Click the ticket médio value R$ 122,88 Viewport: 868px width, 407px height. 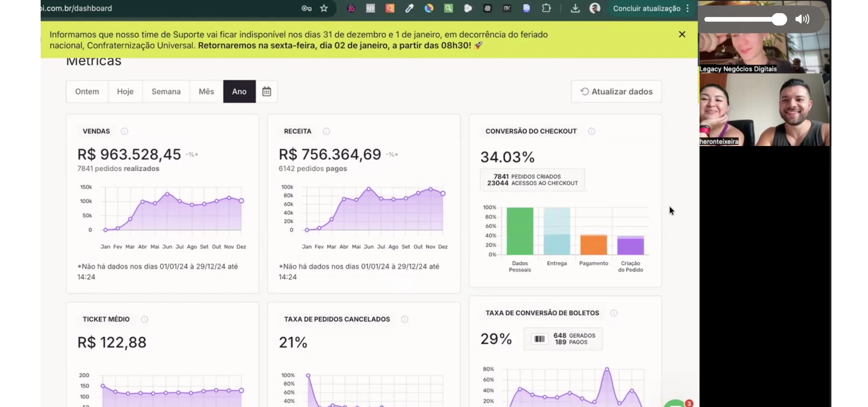point(112,343)
